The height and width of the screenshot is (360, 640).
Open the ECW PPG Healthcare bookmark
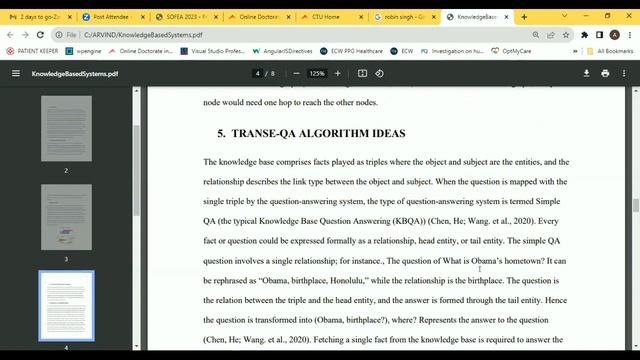351,51
